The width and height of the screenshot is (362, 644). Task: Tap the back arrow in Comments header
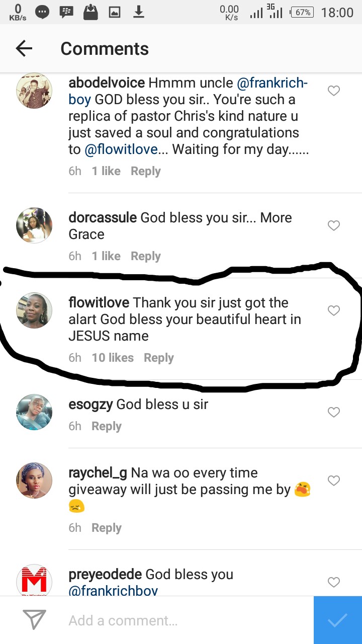point(24,48)
